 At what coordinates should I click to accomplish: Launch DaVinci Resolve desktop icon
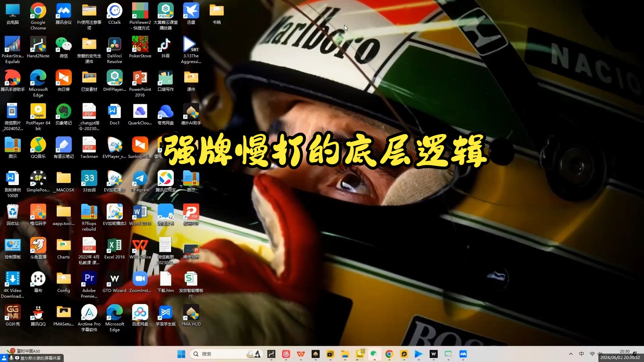click(x=114, y=50)
